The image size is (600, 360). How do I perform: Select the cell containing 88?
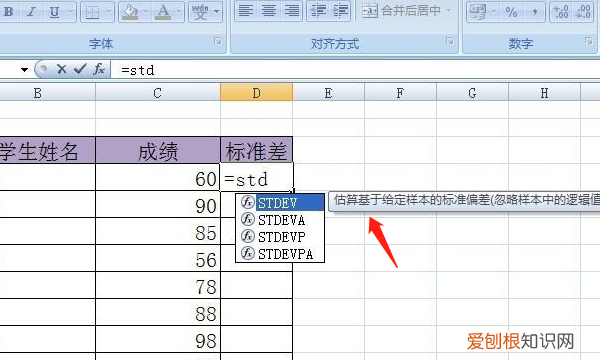(x=158, y=312)
